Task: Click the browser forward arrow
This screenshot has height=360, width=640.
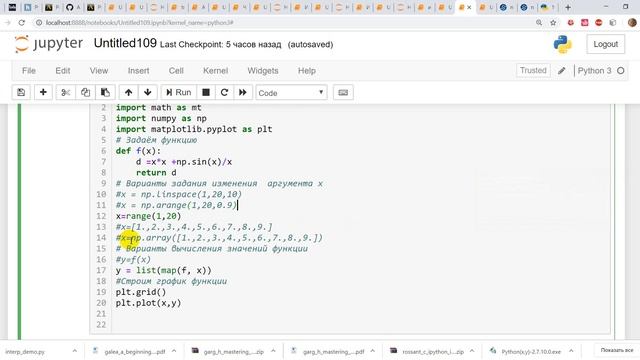Action: tap(7, 23)
